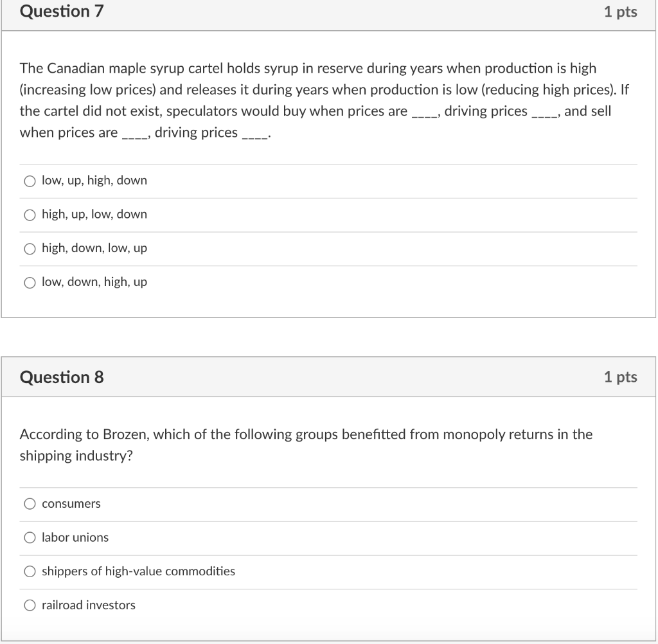Select the radio button for "labor unions"
Screen dimensions: 658x644
(30, 537)
